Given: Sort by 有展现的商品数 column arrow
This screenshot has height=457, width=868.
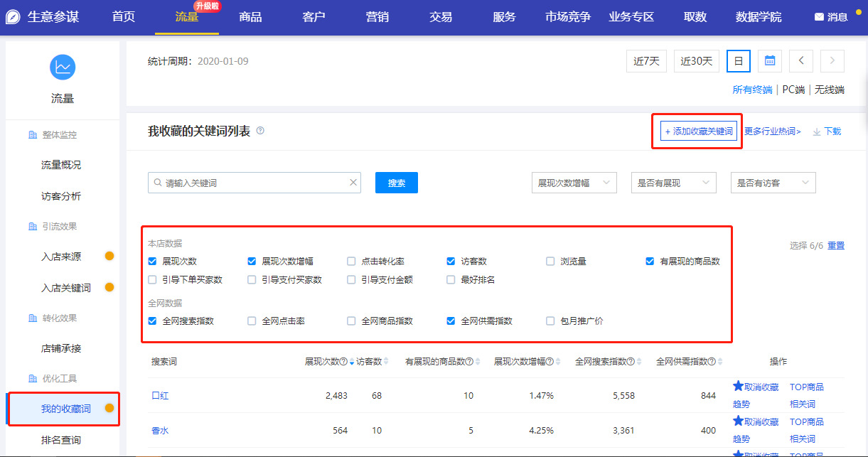Looking at the screenshot, I should [x=477, y=362].
